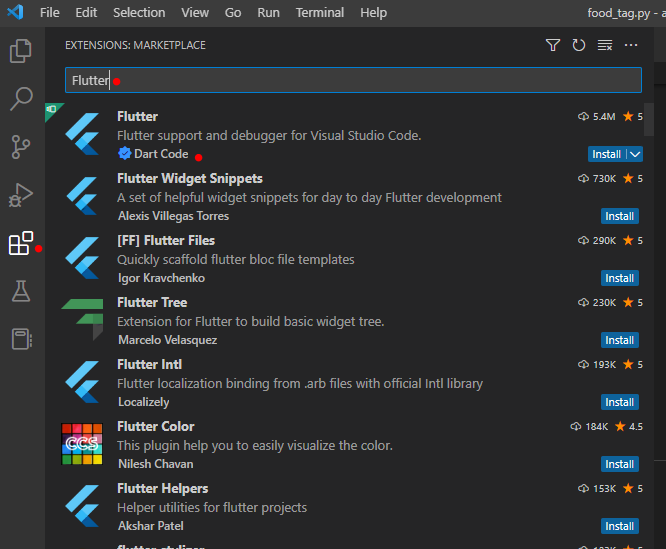
Task: Select the Flutter Widget Snippets title
Action: click(190, 178)
